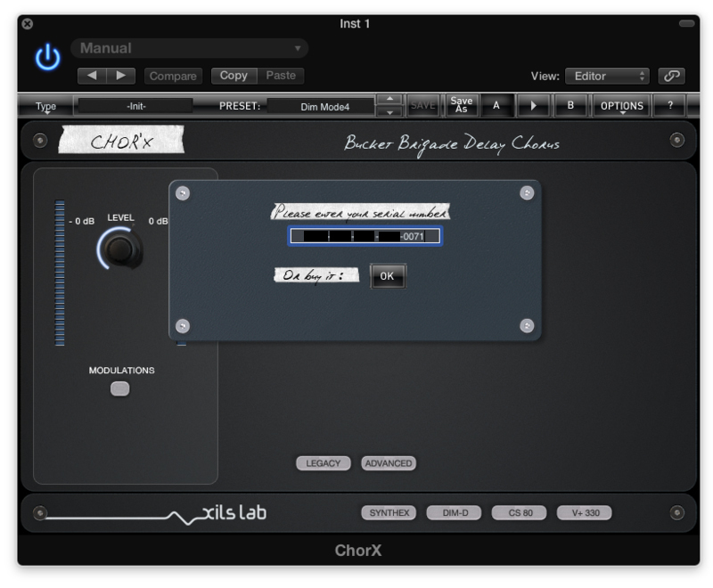Click the LEVEL knob

pyautogui.click(x=120, y=249)
